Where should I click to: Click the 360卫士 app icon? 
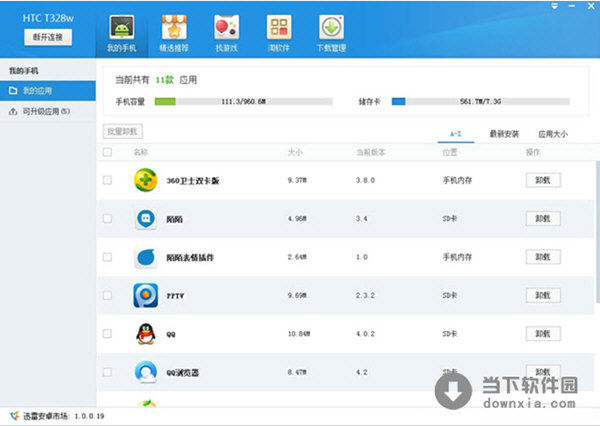[x=146, y=180]
